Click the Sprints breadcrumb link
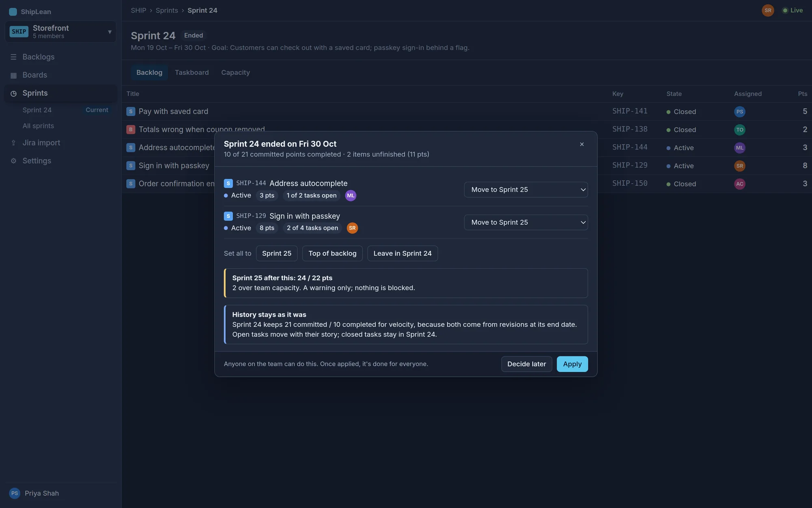The image size is (812, 508). pos(167,11)
